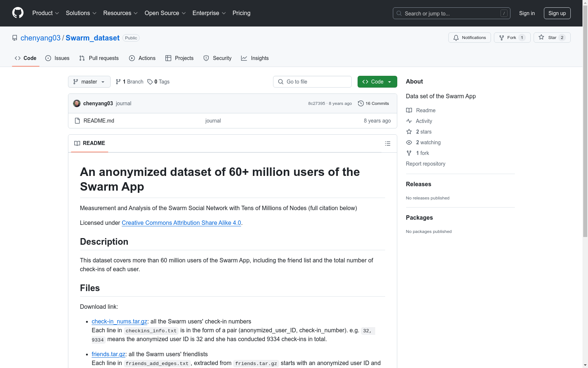
Task: Expand the Product menu
Action: pyautogui.click(x=46, y=13)
